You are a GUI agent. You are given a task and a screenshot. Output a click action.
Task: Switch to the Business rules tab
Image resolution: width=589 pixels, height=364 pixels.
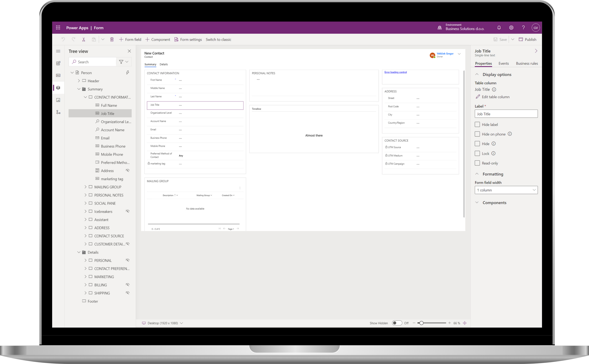point(527,63)
